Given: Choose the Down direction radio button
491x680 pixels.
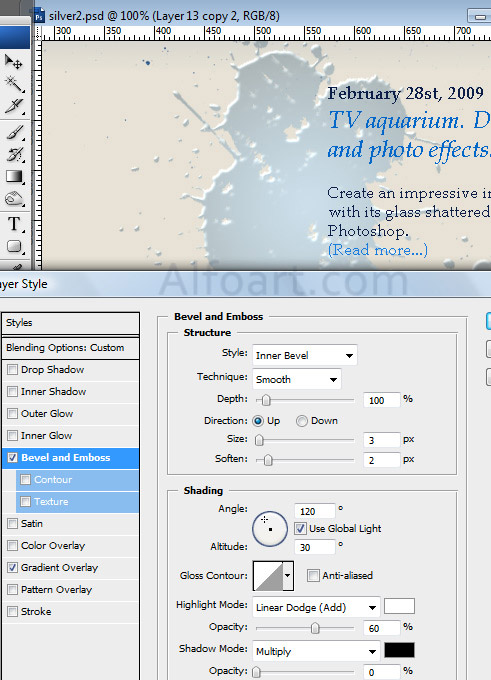Looking at the screenshot, I should click(301, 421).
